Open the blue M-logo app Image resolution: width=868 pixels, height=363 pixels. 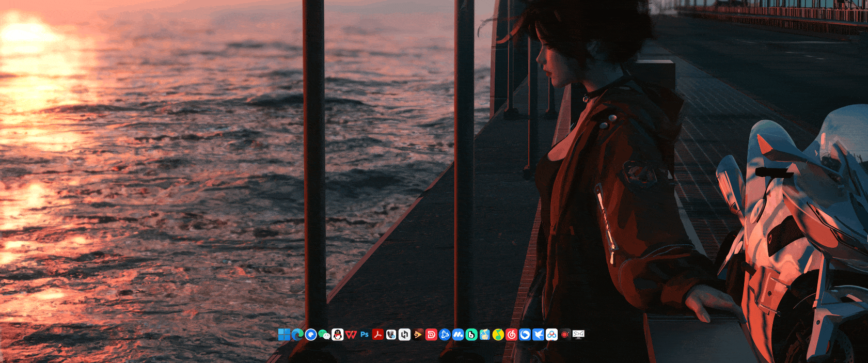pyautogui.click(x=458, y=335)
